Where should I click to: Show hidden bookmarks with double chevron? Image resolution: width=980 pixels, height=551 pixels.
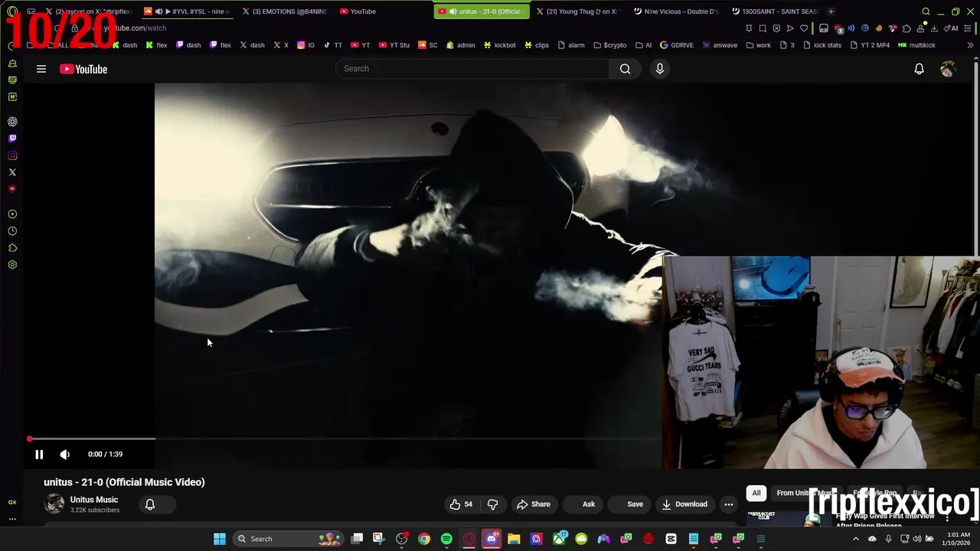[970, 45]
